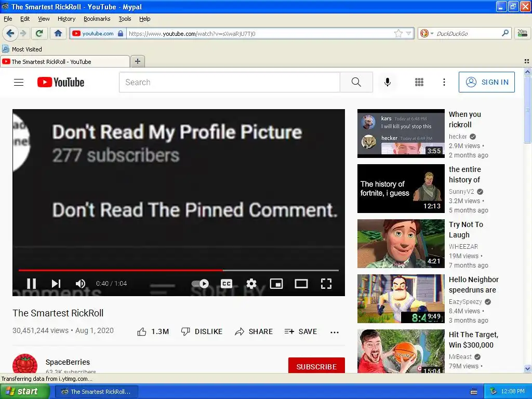Enable miniplayer mode
Viewport: 532px width, 399px height.
(x=276, y=284)
